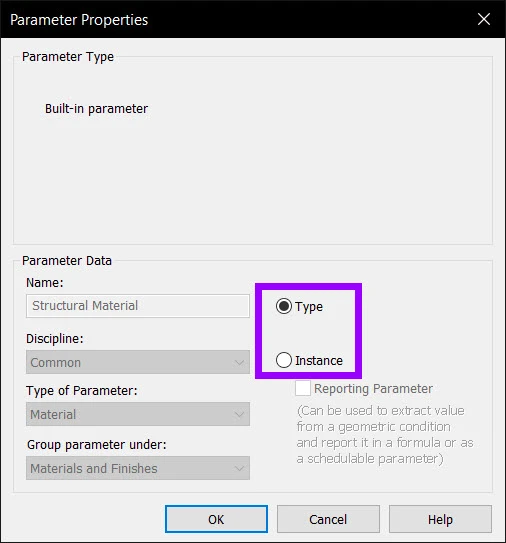Click the Structural Material name field
Screen dimensions: 506x543
point(138,306)
